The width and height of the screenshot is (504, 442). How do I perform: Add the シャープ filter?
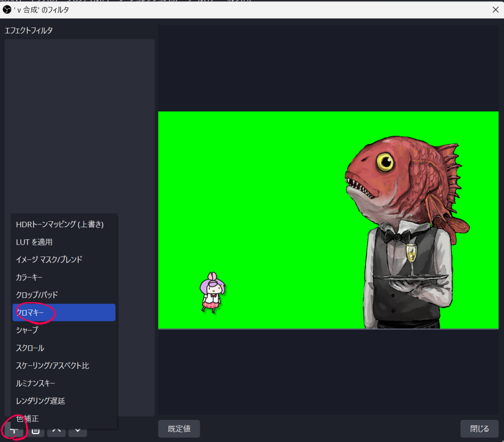[x=64, y=330]
